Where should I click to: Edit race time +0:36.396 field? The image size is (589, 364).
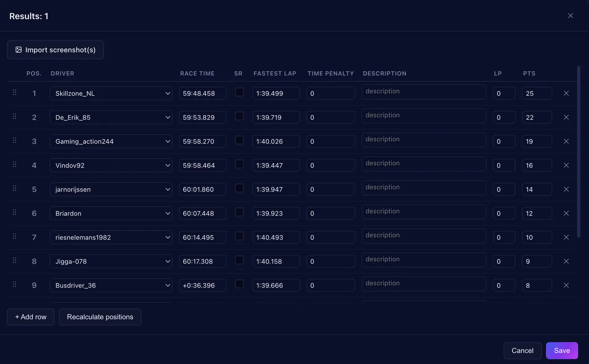(203, 285)
